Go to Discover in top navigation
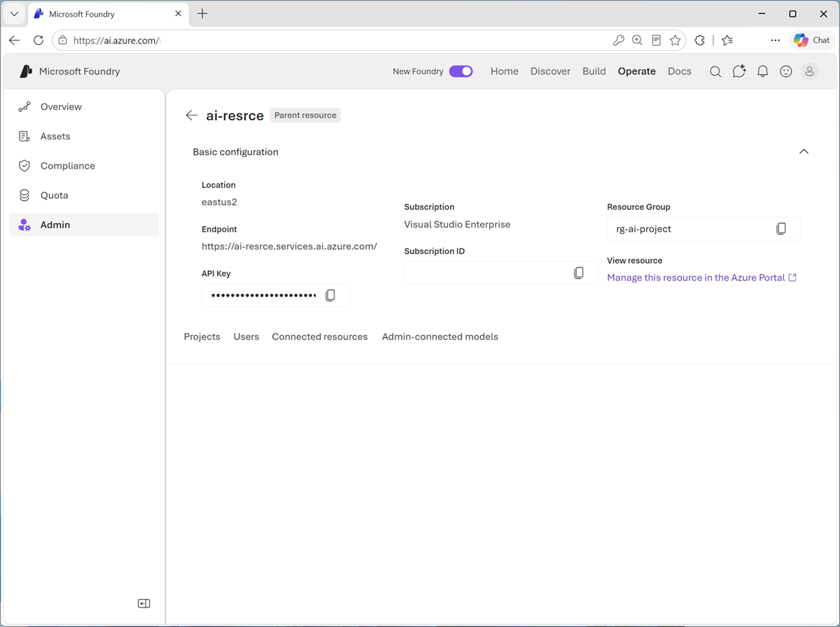Viewport: 840px width, 627px height. point(550,71)
